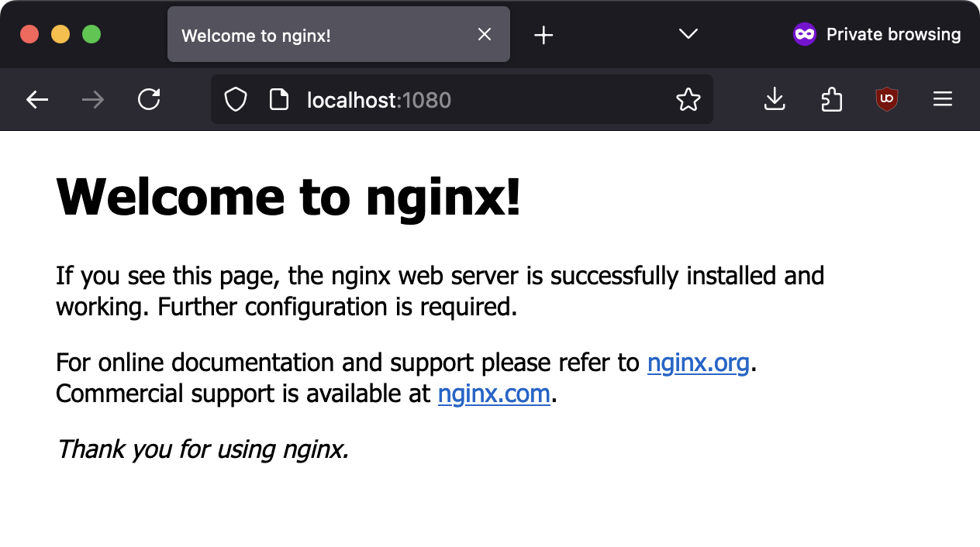The image size is (980, 547).
Task: Click the Private browsing indicator
Action: pyautogui.click(x=877, y=34)
